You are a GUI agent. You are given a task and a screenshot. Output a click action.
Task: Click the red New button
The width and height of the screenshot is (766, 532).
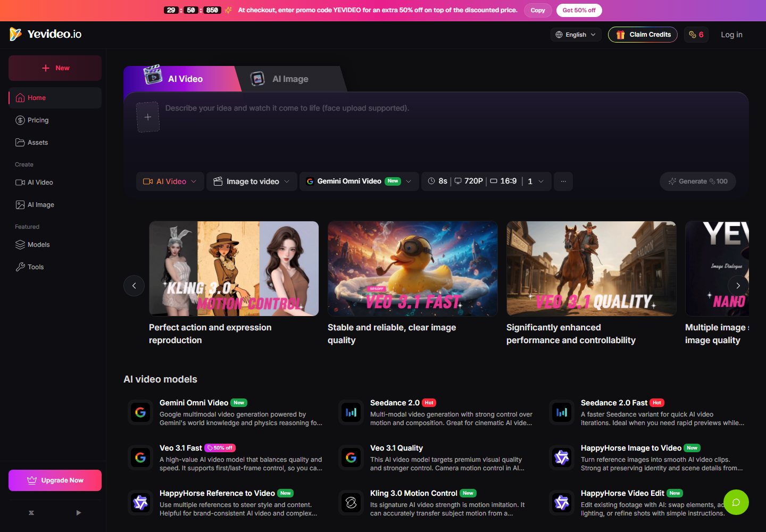[55, 68]
